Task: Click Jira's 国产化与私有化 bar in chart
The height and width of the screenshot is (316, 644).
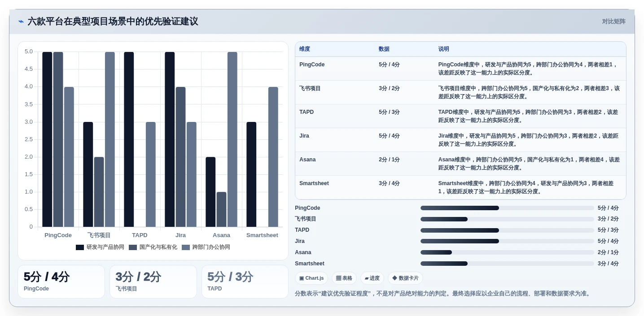Action: (x=181, y=157)
